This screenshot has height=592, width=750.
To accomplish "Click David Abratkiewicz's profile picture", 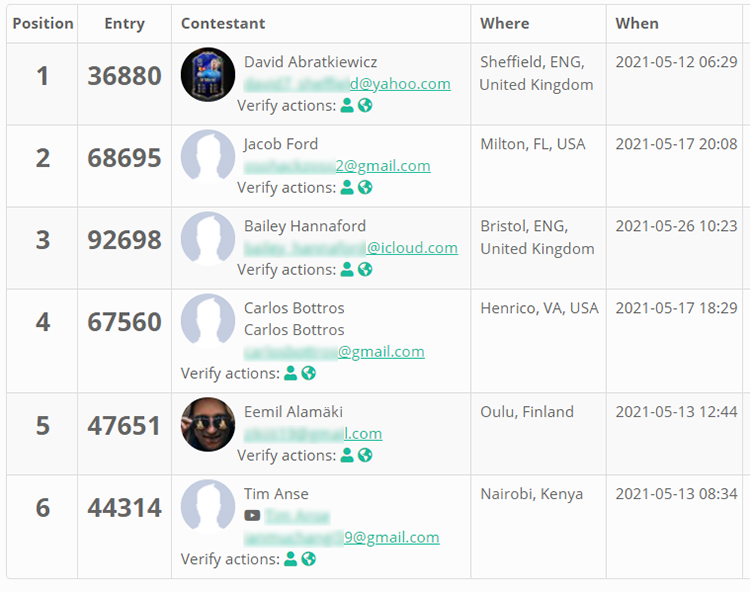I will tap(208, 75).
